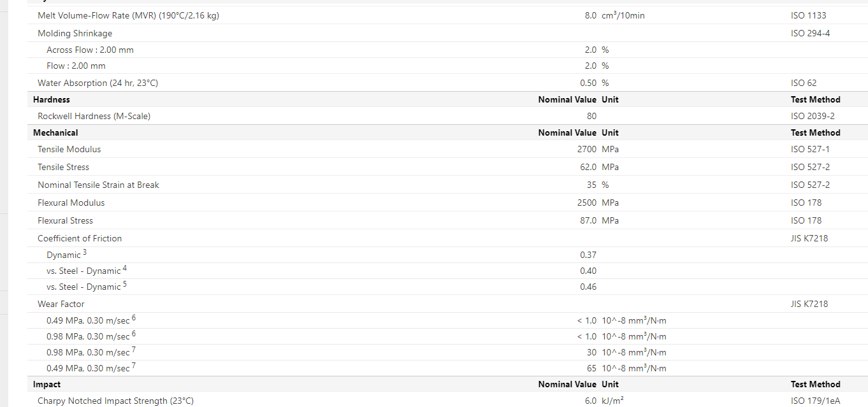Select the Mechanical section header
This screenshot has width=868, height=407.
pyautogui.click(x=55, y=132)
